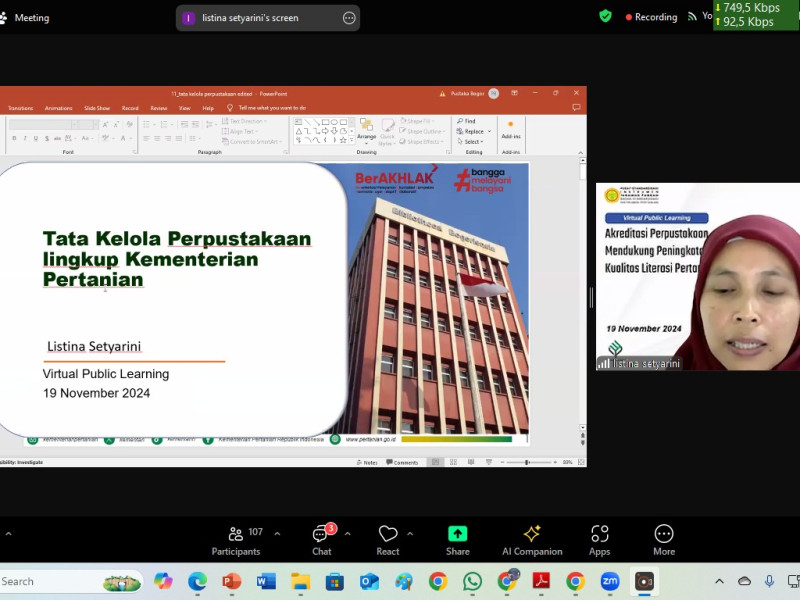Show hidden system tray icons
Screen dimensions: 800x600
(719, 581)
